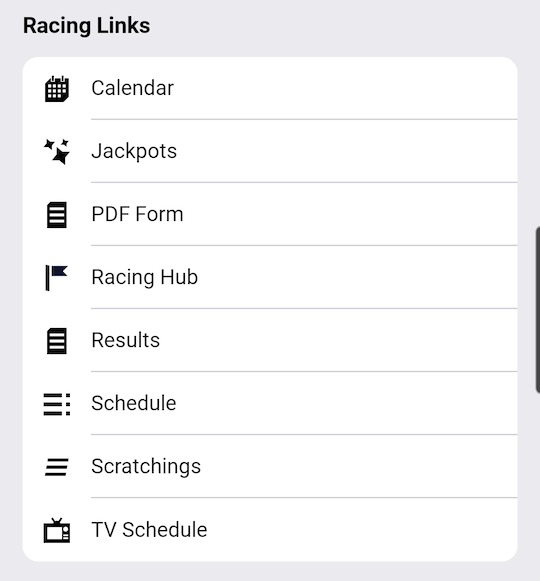
Task: Click the Jackpots sparkle stars icon
Action: tap(57, 152)
